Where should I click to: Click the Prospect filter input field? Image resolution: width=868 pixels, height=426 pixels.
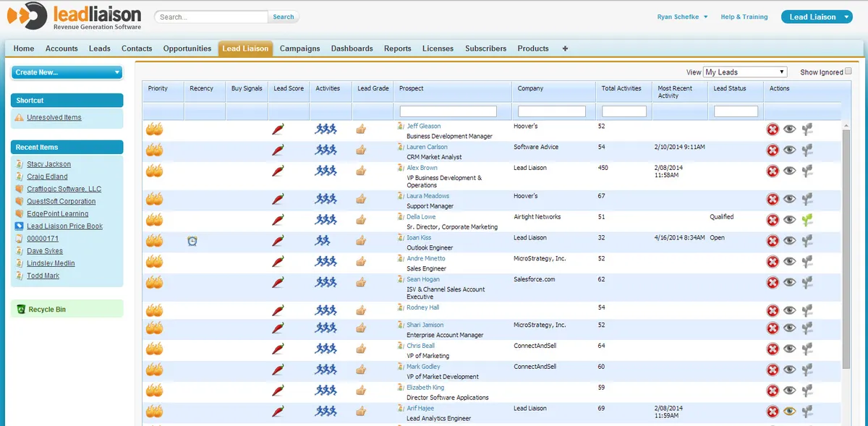tap(448, 111)
